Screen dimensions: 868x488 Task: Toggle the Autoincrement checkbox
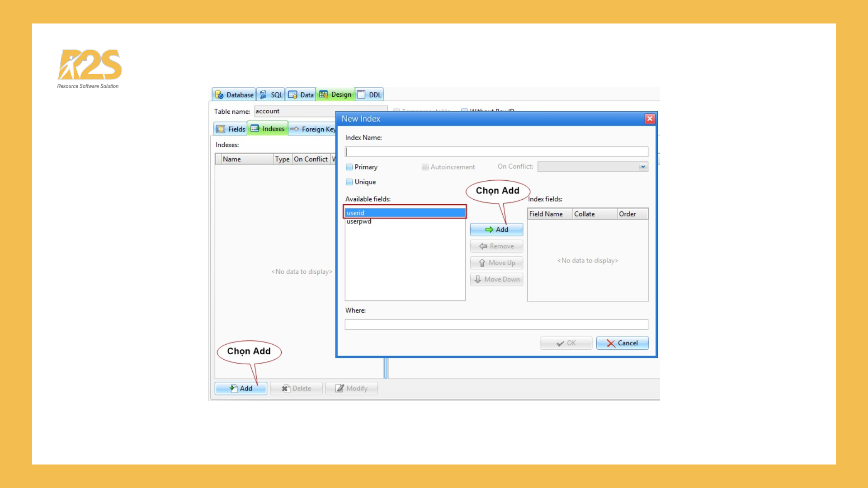click(425, 167)
